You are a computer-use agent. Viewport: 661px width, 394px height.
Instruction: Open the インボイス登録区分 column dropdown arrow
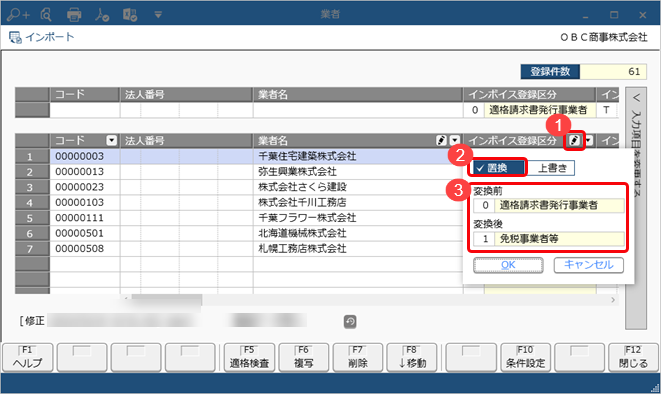(x=589, y=140)
